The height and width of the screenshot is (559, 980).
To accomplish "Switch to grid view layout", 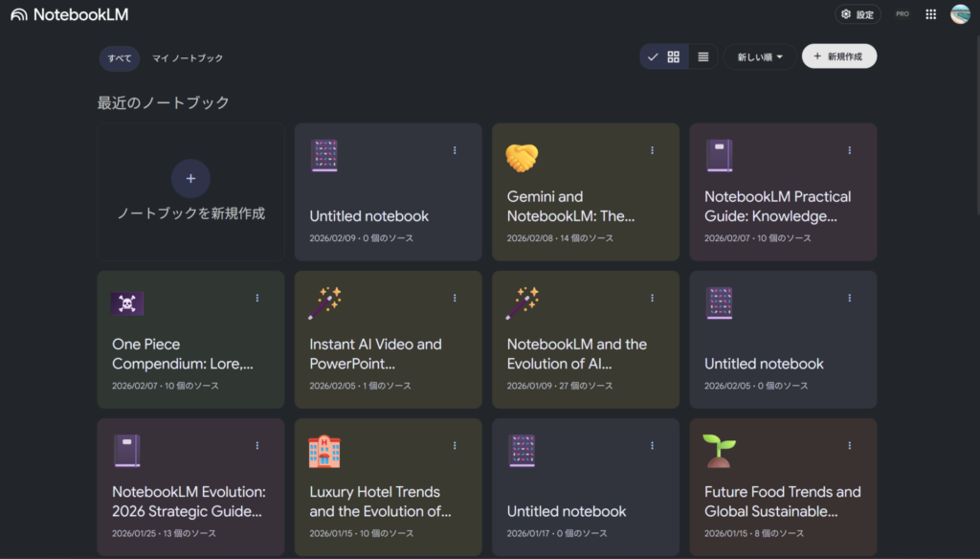I will [674, 57].
